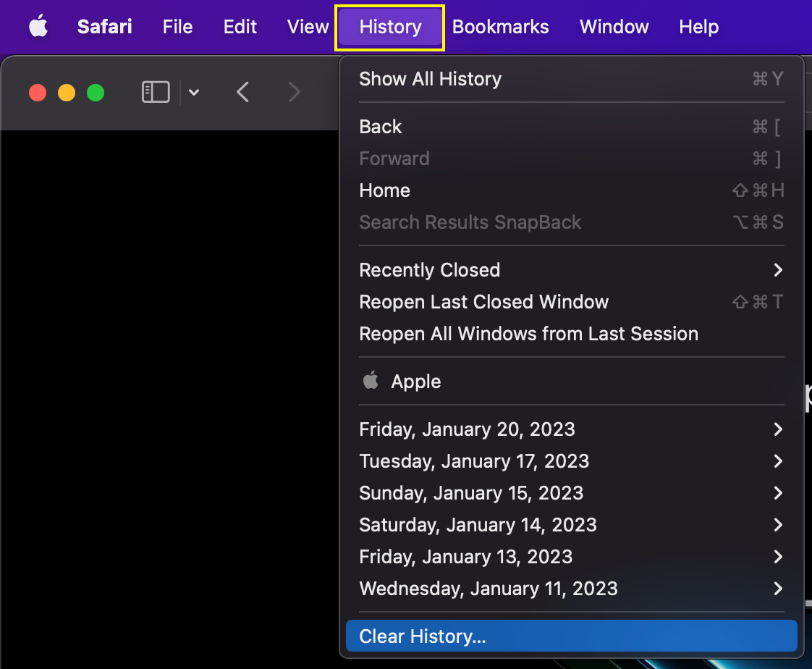Expand Sunday, January 15, 2023 history
Image resolution: width=812 pixels, height=669 pixels.
click(571, 493)
